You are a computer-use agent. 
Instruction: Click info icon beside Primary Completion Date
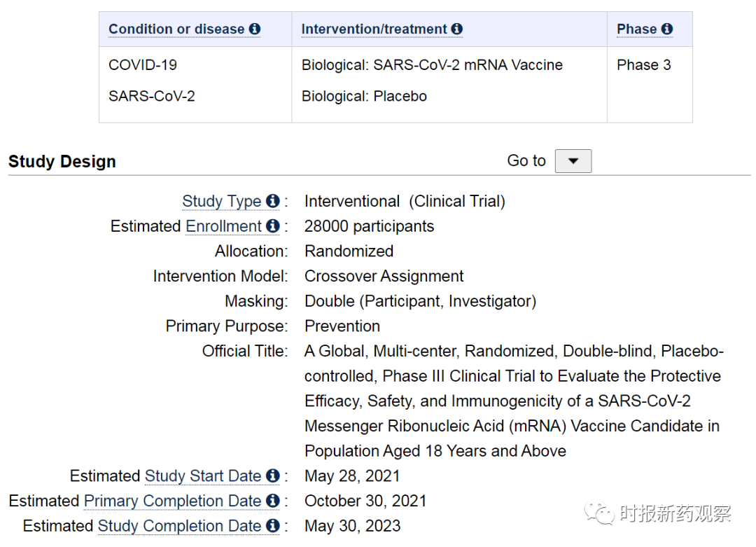coord(273,501)
